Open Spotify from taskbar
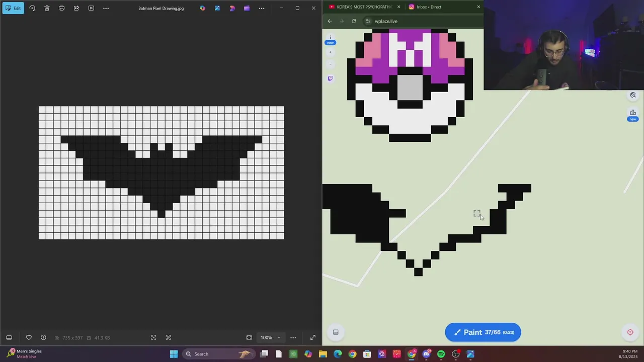 (x=441, y=354)
